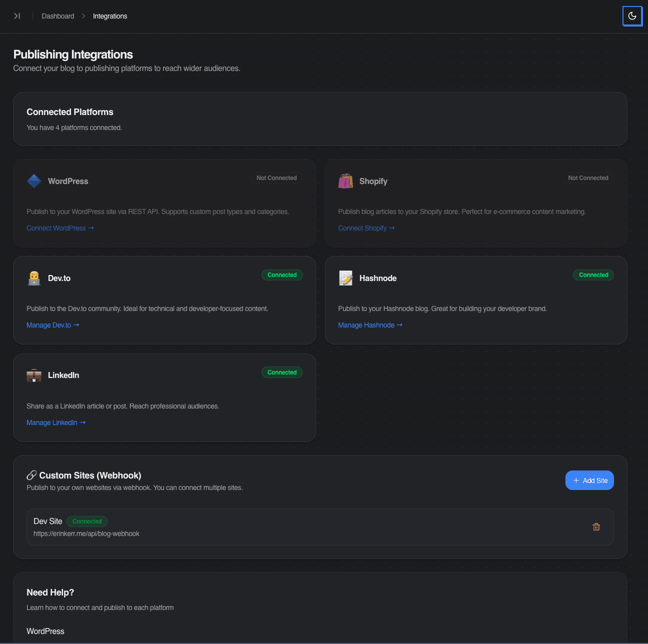Open Connect WordPress link

pyautogui.click(x=60, y=228)
